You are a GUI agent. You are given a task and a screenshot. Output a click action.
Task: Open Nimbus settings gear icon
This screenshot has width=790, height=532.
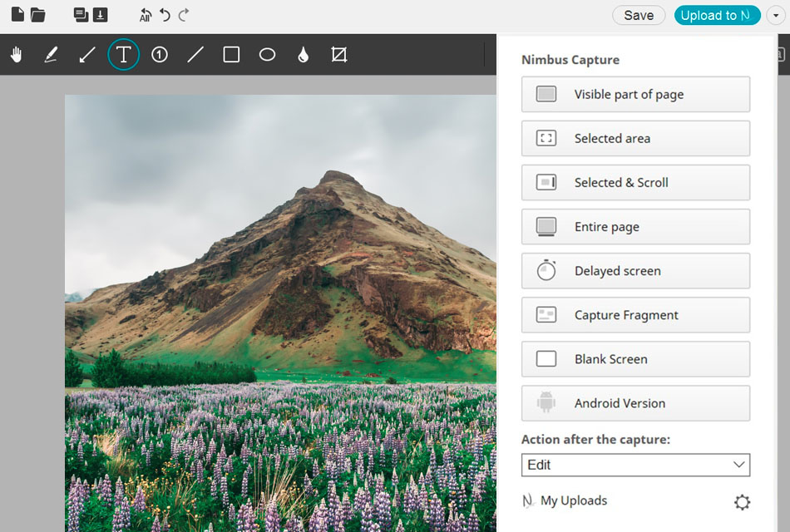coord(742,502)
